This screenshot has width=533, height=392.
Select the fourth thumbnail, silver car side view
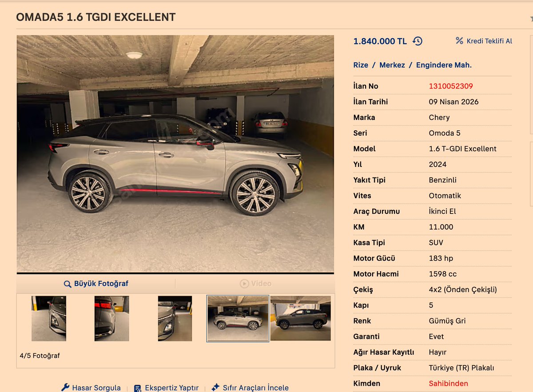[x=238, y=318]
